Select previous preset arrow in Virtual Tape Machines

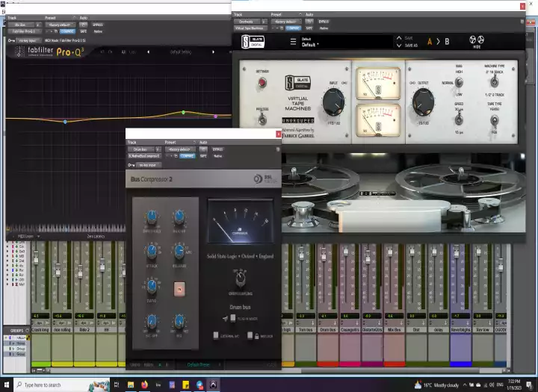[399, 38]
